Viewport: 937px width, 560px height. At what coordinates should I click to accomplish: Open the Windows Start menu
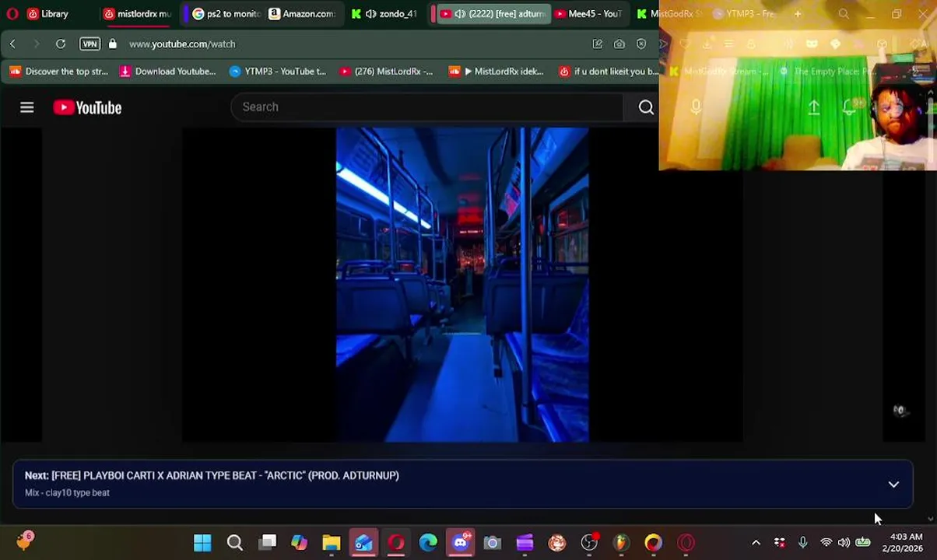tap(202, 543)
